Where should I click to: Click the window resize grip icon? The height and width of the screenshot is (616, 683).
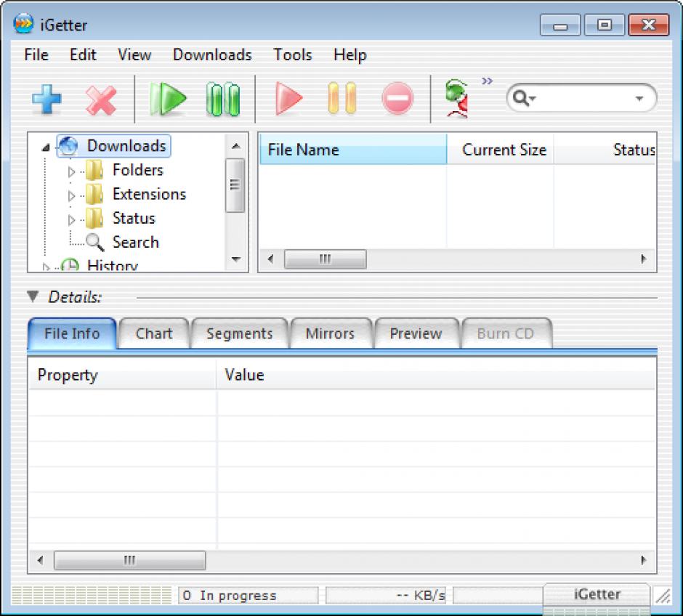pyautogui.click(x=663, y=596)
